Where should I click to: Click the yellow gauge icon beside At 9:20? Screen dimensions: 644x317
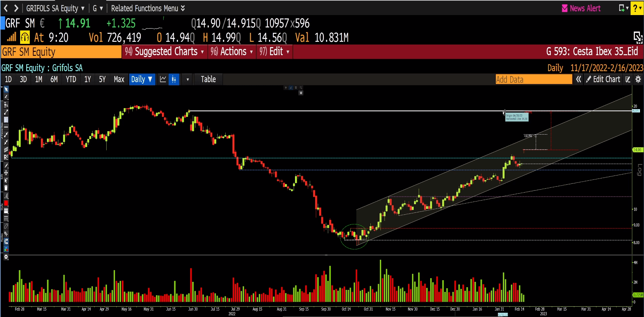[x=25, y=37]
